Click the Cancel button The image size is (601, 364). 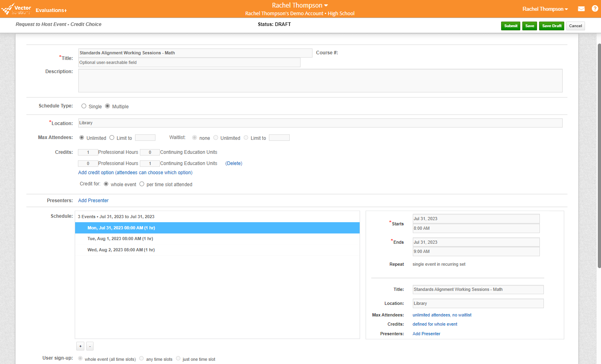pyautogui.click(x=575, y=26)
